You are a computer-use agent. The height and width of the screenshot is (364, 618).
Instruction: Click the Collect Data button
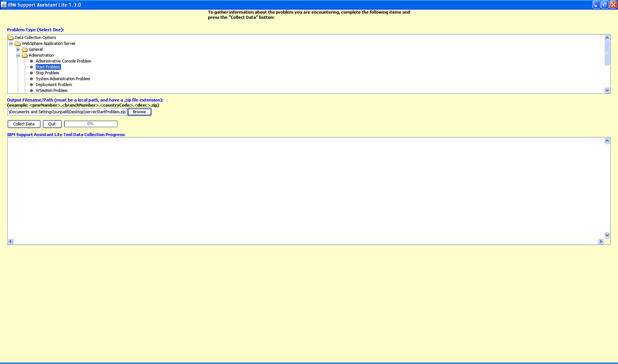point(24,124)
